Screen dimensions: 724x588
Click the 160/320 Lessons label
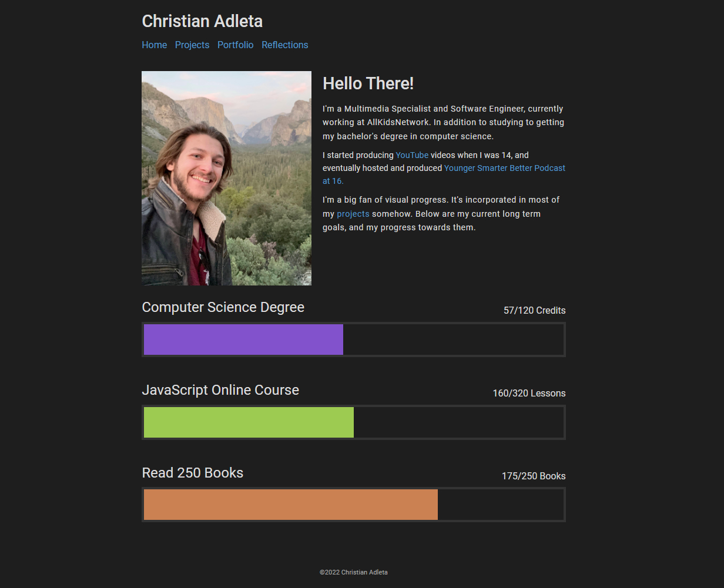pyautogui.click(x=529, y=393)
